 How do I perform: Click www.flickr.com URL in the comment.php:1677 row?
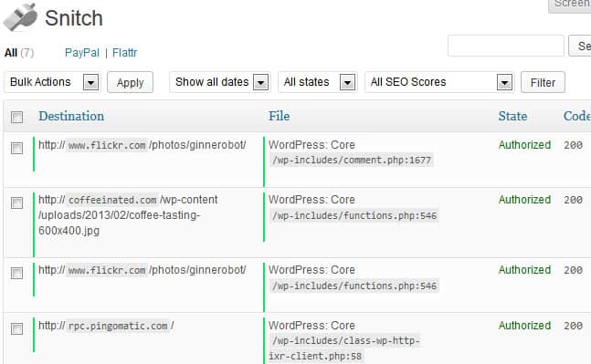coord(142,145)
